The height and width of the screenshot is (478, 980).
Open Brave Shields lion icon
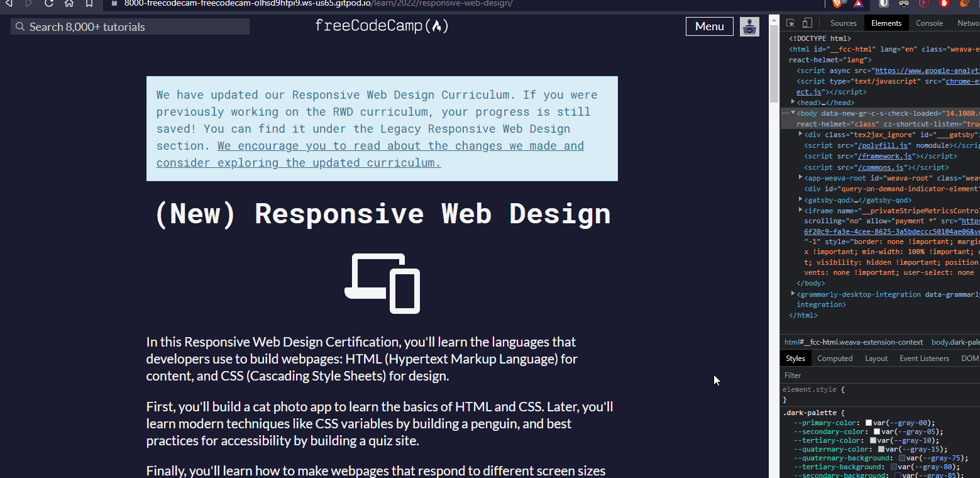[x=837, y=3]
